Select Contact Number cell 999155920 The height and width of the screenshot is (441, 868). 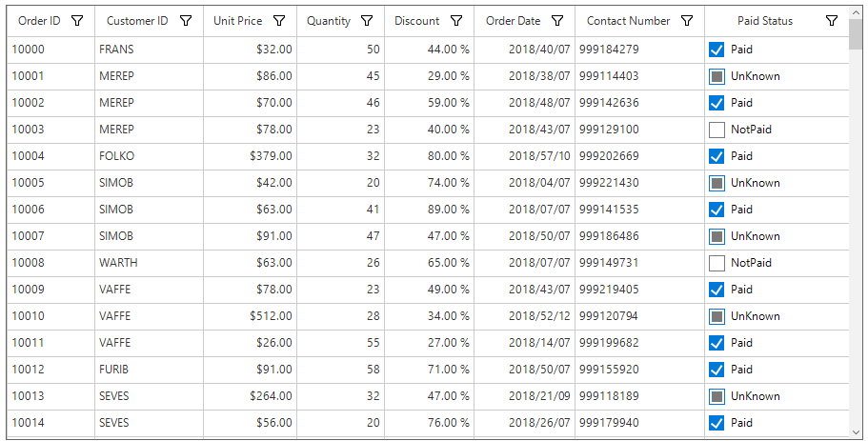tap(640, 370)
